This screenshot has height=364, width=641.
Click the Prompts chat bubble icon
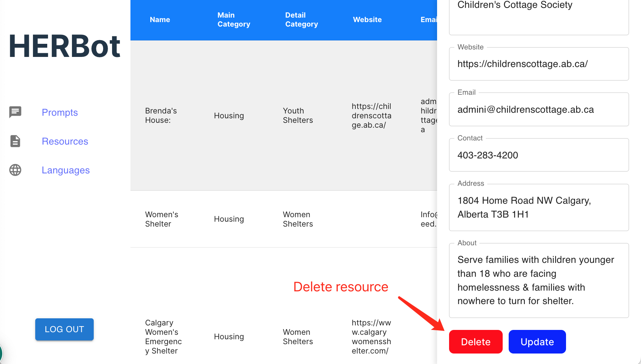point(15,112)
